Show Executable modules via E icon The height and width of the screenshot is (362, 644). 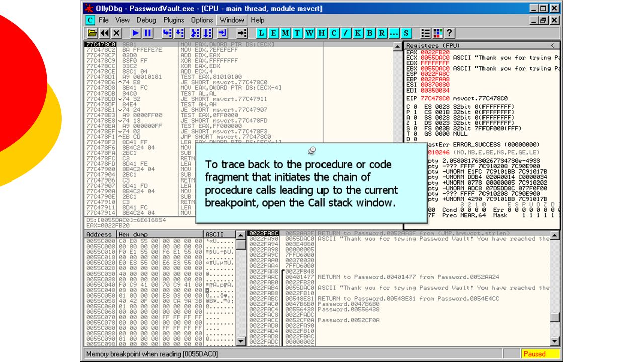tap(274, 33)
